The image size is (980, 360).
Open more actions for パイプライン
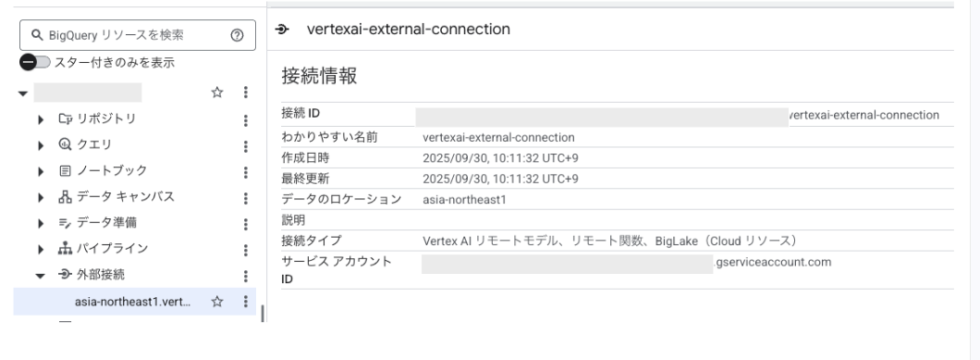point(246,250)
